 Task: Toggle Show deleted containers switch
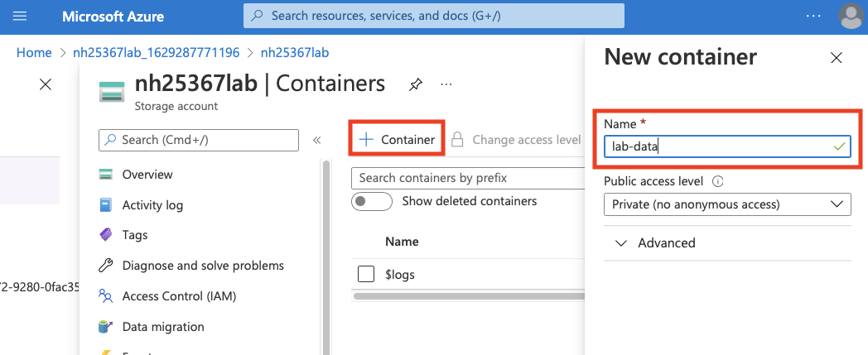(371, 202)
